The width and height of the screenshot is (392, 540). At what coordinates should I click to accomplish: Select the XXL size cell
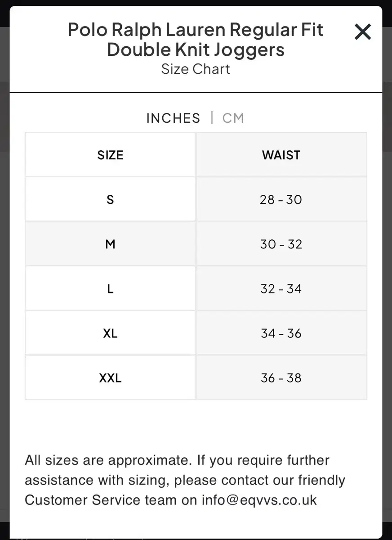110,377
